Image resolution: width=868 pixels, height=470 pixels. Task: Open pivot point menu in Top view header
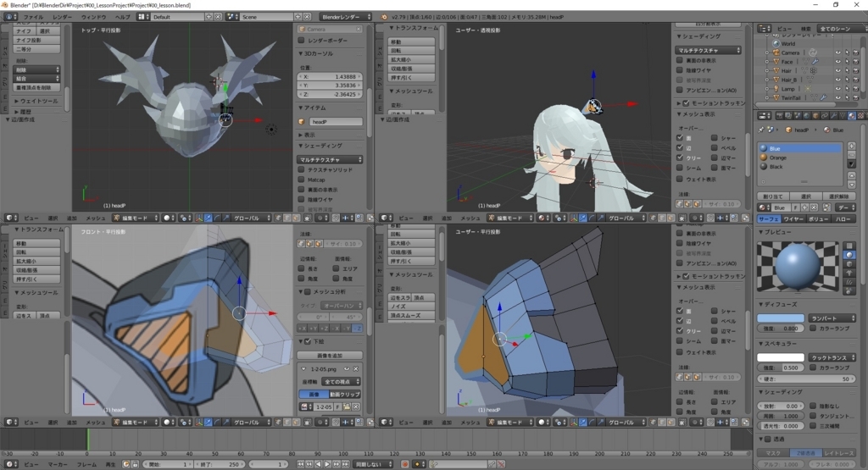186,218
